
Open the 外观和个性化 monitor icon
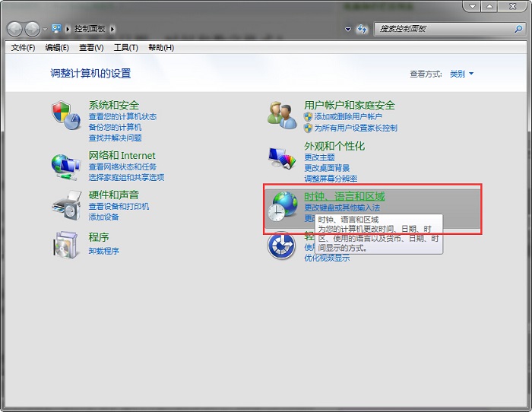[x=282, y=157]
